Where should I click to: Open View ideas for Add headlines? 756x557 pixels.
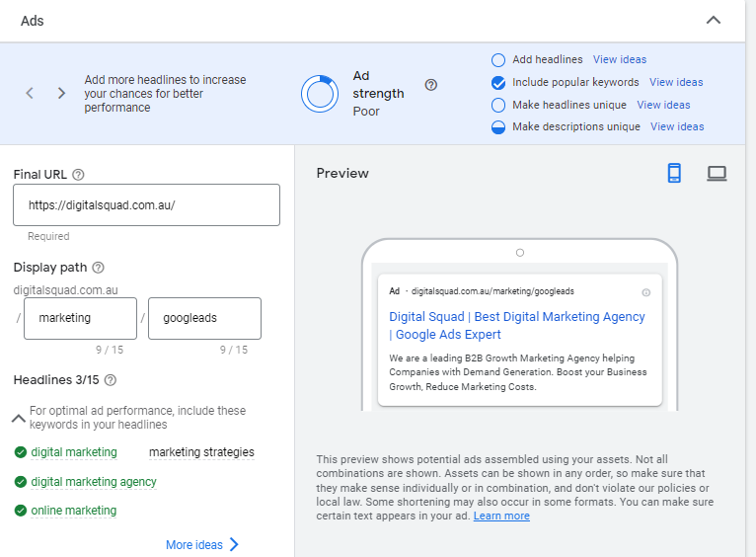coord(620,59)
